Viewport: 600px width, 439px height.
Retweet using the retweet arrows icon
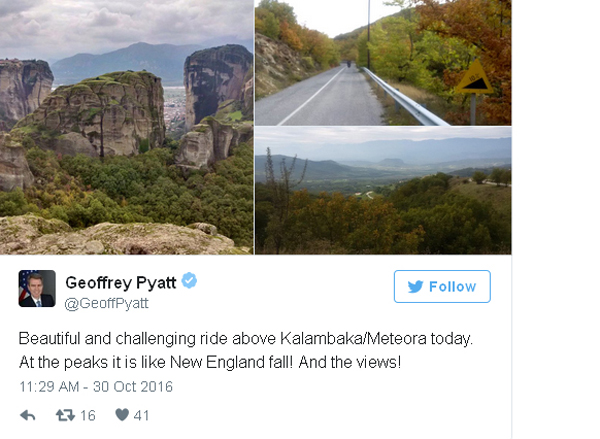point(65,415)
